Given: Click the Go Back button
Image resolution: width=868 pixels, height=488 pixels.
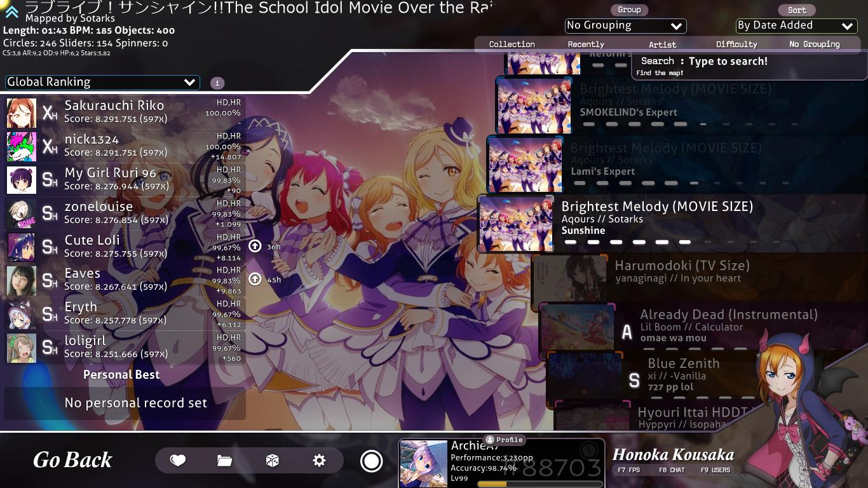Looking at the screenshot, I should click(72, 460).
